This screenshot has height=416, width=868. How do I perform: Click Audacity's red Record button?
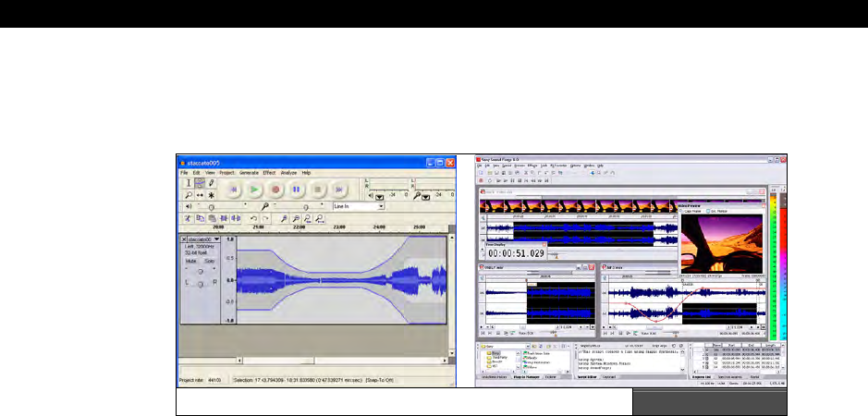(x=275, y=190)
